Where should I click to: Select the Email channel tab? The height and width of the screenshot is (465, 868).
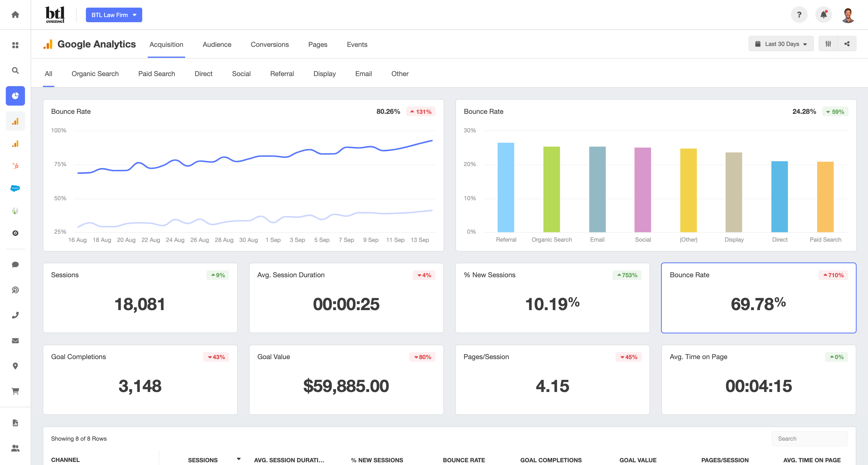tap(363, 74)
